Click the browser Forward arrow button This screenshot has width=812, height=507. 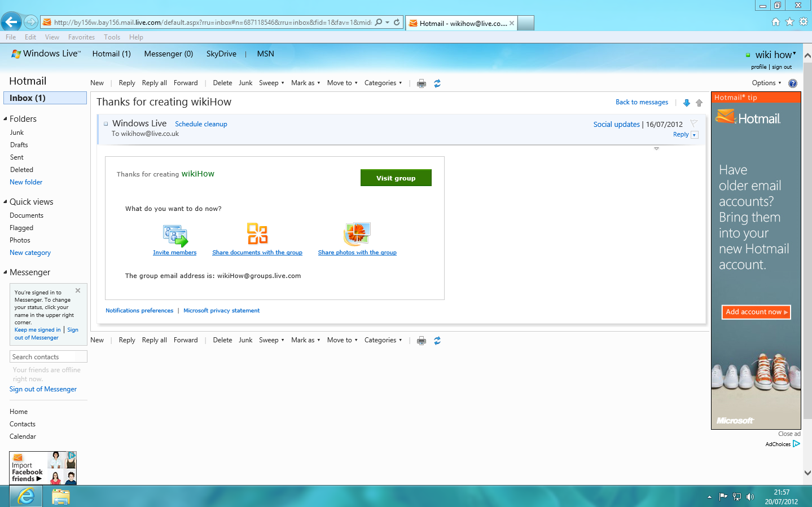pos(31,23)
